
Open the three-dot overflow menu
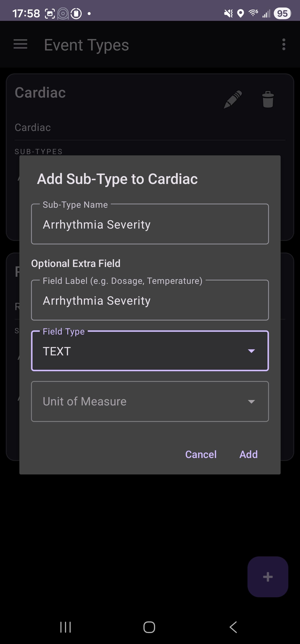tap(284, 44)
